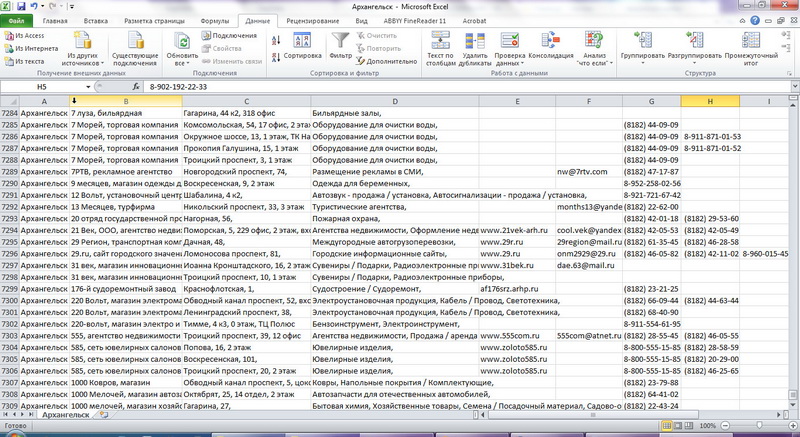Switch to Formulas (Формулы) tab
800x437 pixels.
tap(215, 21)
